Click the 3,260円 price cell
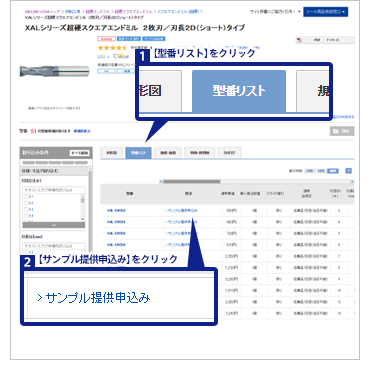373x369 pixels. (x=232, y=279)
